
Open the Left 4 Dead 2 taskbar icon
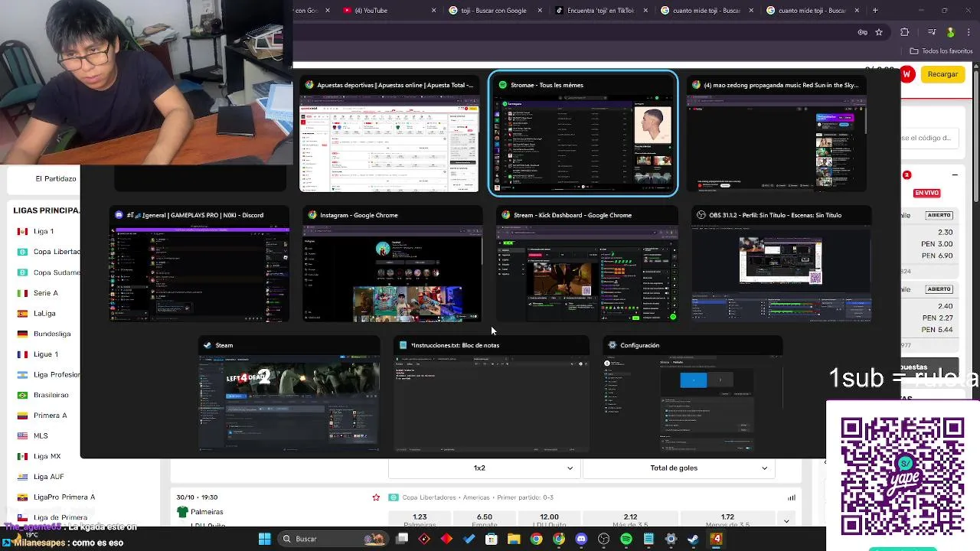point(716,539)
